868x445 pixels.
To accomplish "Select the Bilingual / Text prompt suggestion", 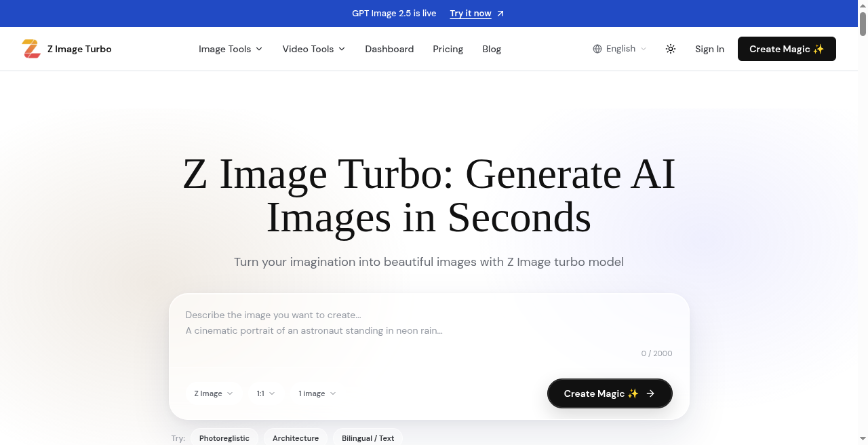I will pos(368,438).
